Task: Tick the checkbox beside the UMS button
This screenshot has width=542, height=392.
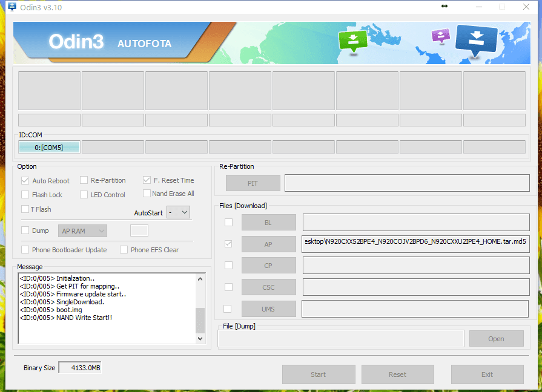Action: (228, 309)
